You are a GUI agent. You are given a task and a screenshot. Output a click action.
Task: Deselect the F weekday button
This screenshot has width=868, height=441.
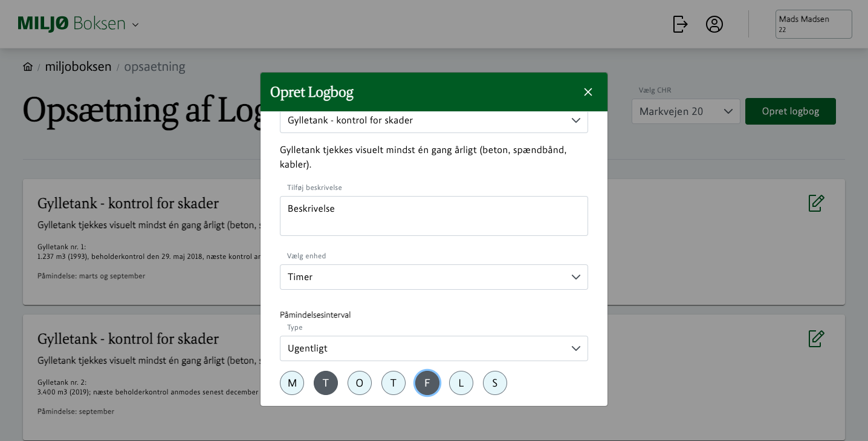427,383
